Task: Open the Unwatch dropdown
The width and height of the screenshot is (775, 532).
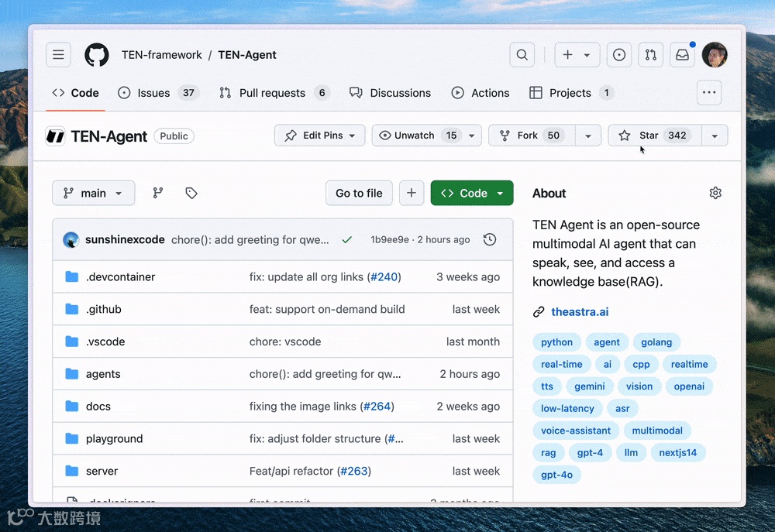Action: click(x=426, y=136)
